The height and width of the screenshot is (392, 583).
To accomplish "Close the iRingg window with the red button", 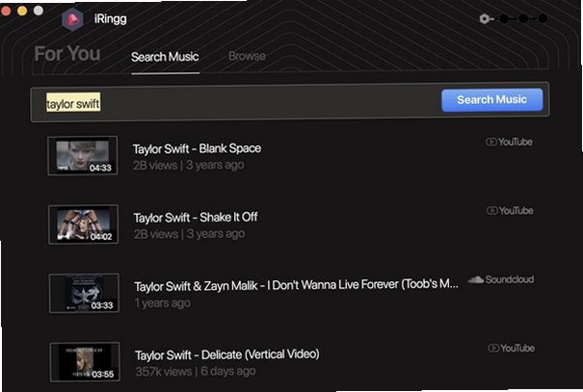I will [5, 11].
